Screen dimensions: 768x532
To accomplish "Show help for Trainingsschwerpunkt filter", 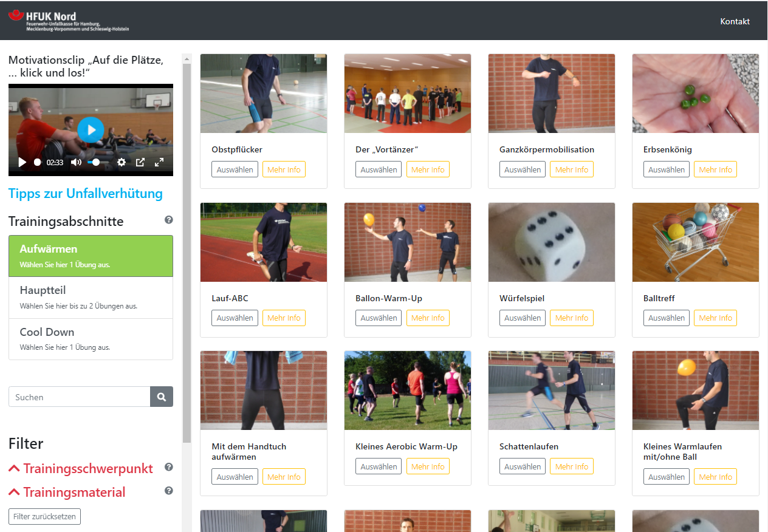I will (169, 467).
